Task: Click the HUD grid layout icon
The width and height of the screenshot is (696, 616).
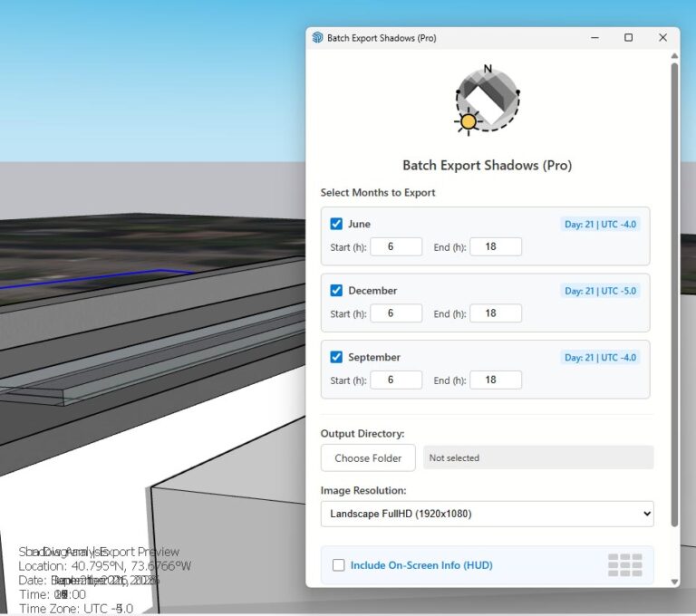Action: click(624, 565)
